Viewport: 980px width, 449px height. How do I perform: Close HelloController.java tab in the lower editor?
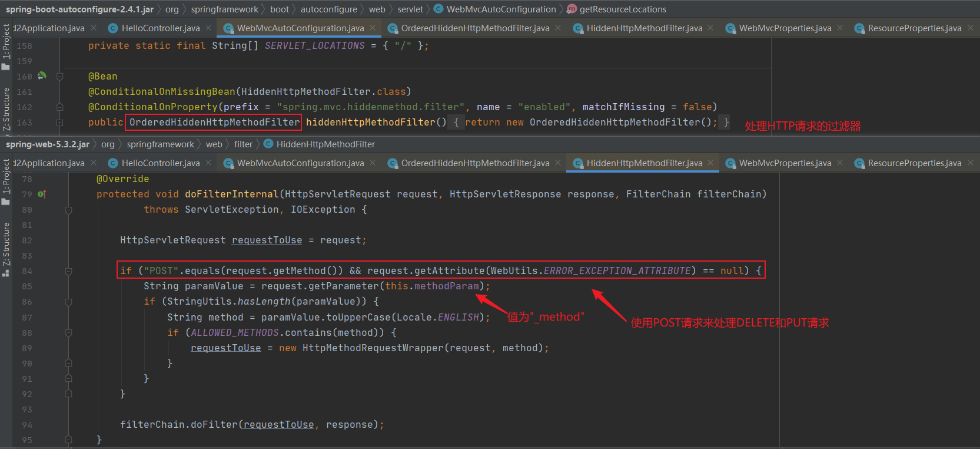(x=208, y=163)
